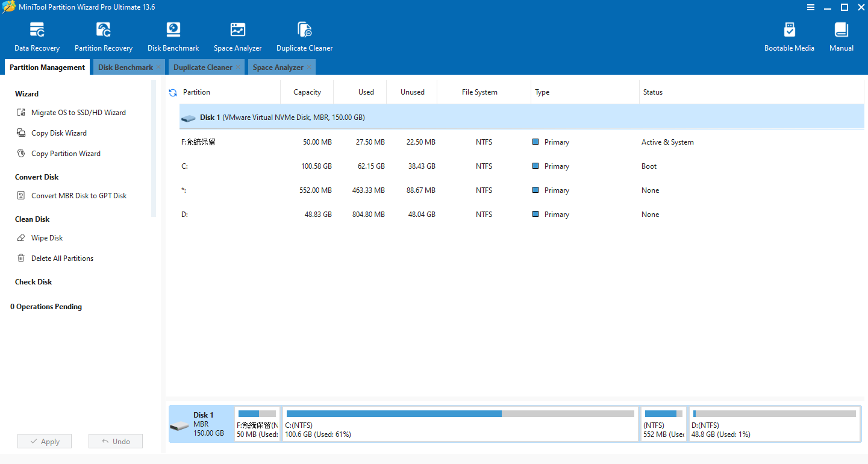Start Space Analyzer from top toolbar

click(238, 37)
